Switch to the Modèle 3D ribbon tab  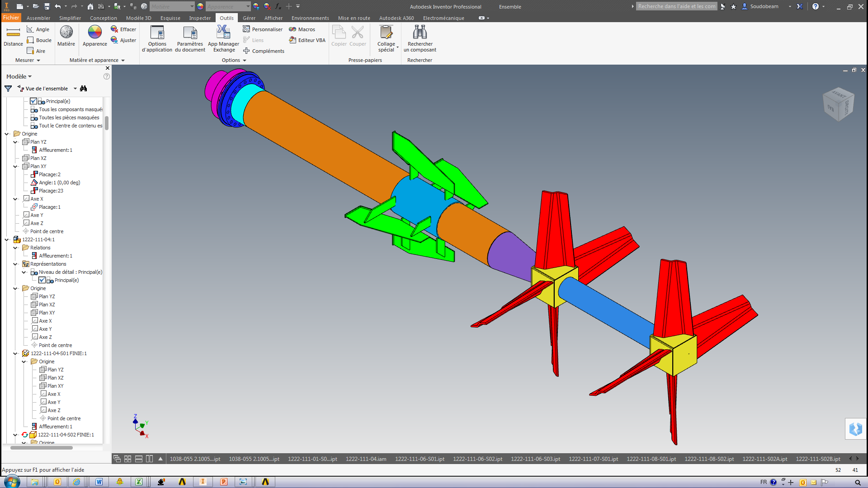[139, 18]
